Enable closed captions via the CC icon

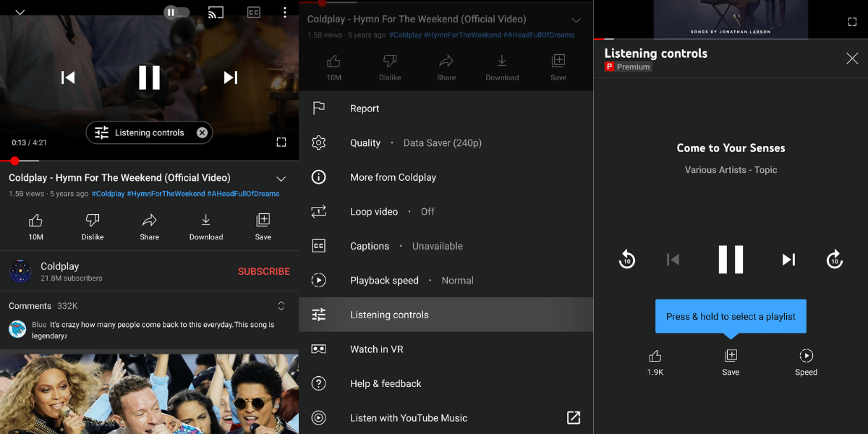click(x=253, y=12)
